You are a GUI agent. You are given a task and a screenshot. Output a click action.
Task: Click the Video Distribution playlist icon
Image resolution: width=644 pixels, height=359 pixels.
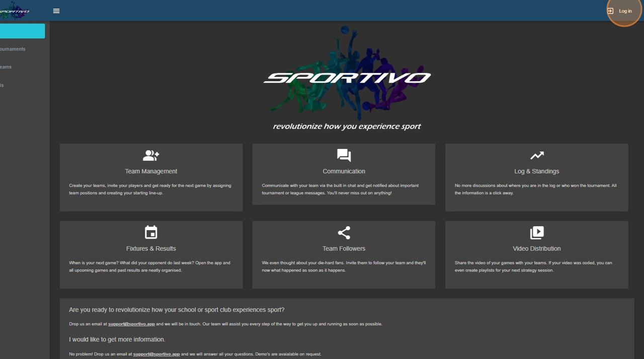pyautogui.click(x=537, y=233)
